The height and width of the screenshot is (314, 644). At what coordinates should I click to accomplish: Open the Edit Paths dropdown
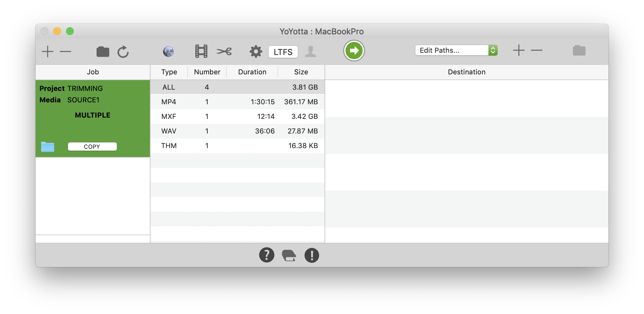[x=456, y=50]
